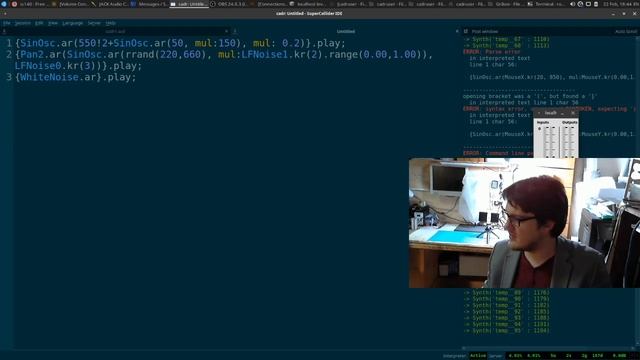640x360 pixels.
Task: Click the Outputs label in the meter window
Action: 569,122
